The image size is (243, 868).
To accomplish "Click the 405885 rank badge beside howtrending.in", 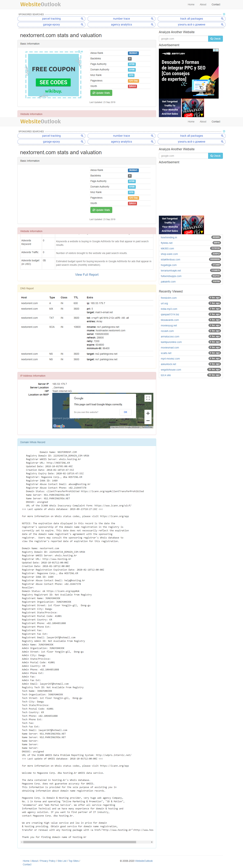I will pyautogui.click(x=216, y=238).
